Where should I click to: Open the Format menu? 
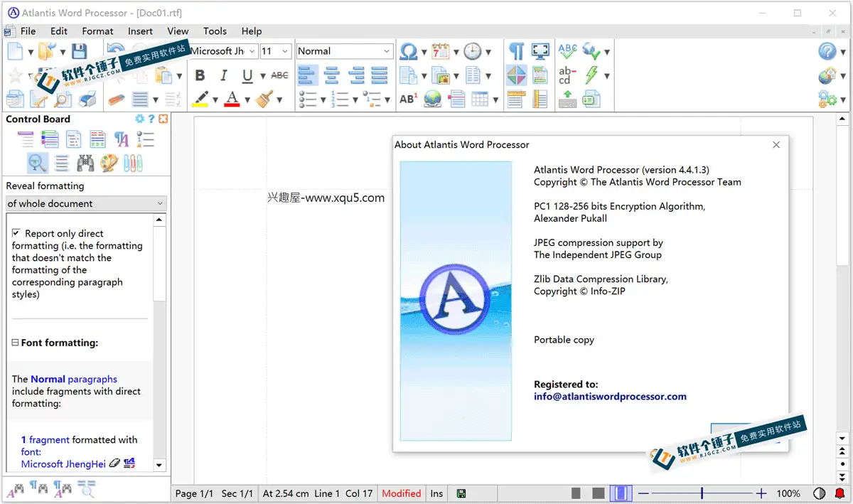pyautogui.click(x=97, y=31)
